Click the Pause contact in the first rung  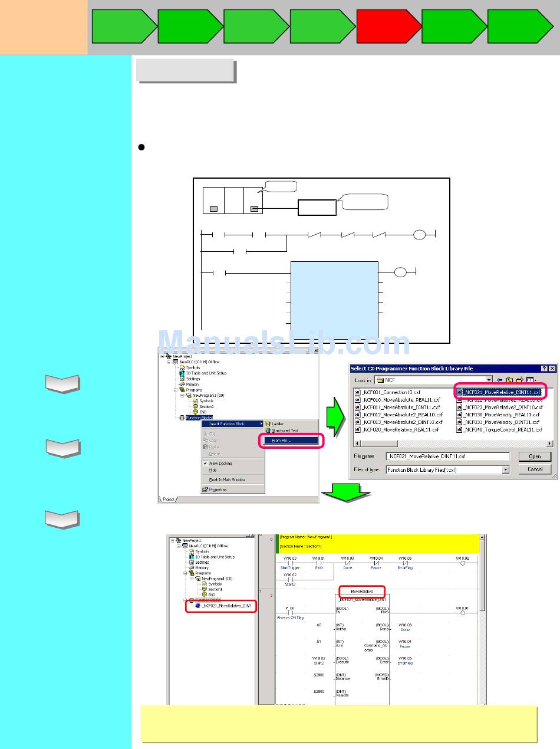(x=376, y=562)
